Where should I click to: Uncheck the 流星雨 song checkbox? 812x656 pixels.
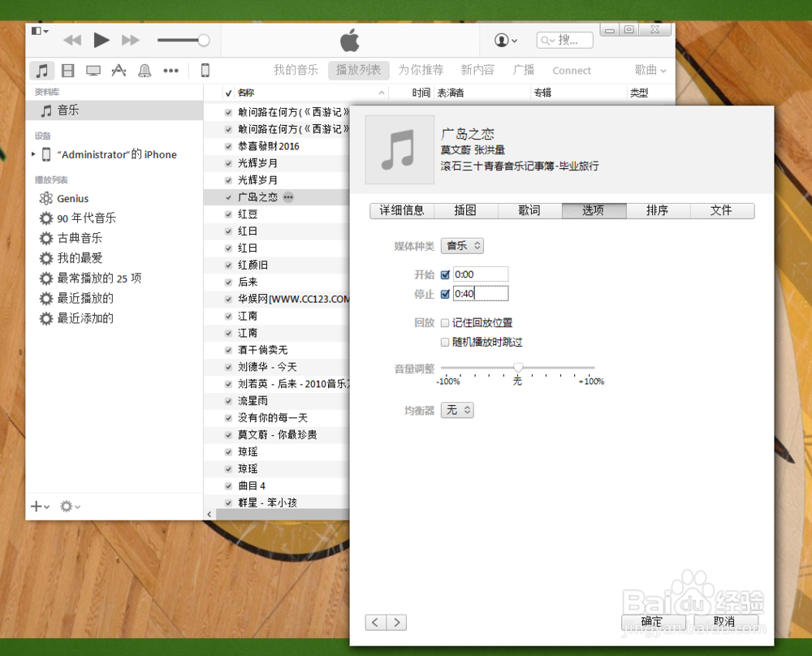point(228,401)
